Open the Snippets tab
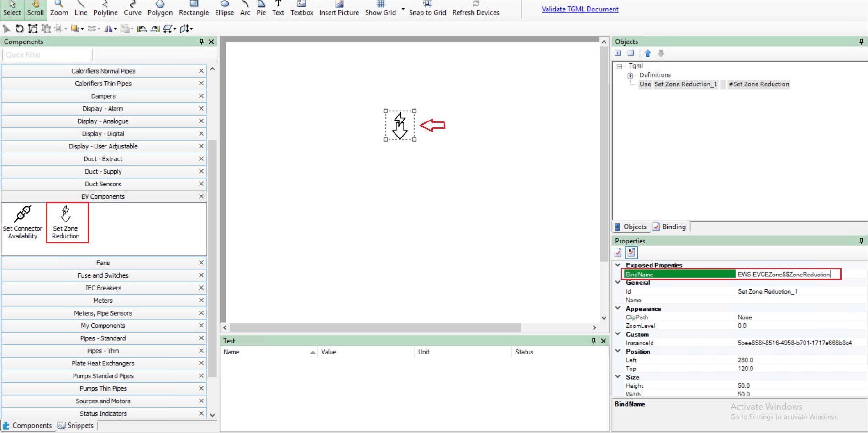Screen dimensions: 868x433 click(76, 425)
